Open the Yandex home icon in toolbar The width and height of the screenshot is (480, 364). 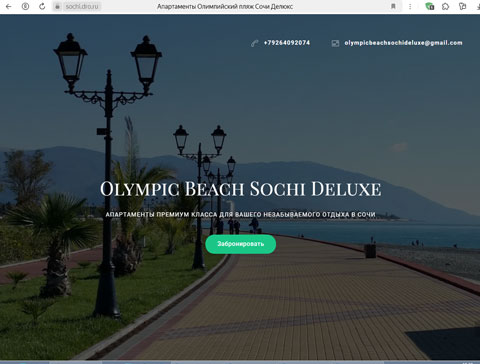click(25, 6)
